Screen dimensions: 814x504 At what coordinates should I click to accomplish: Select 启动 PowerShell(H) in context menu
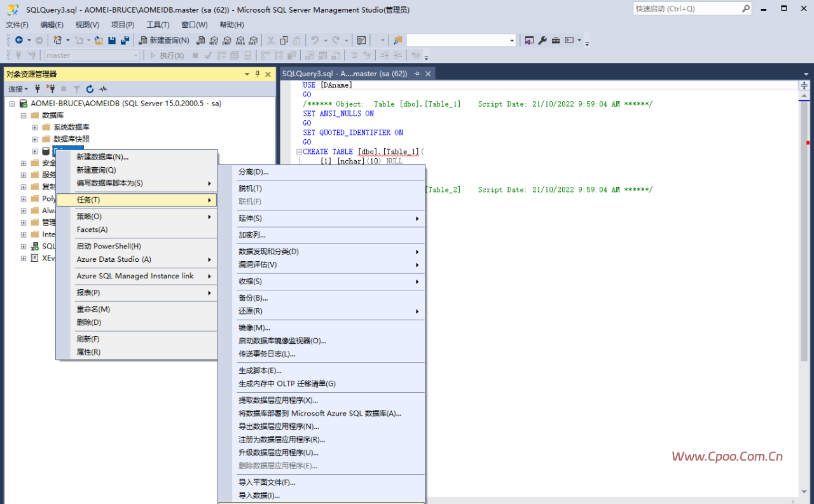click(137, 246)
